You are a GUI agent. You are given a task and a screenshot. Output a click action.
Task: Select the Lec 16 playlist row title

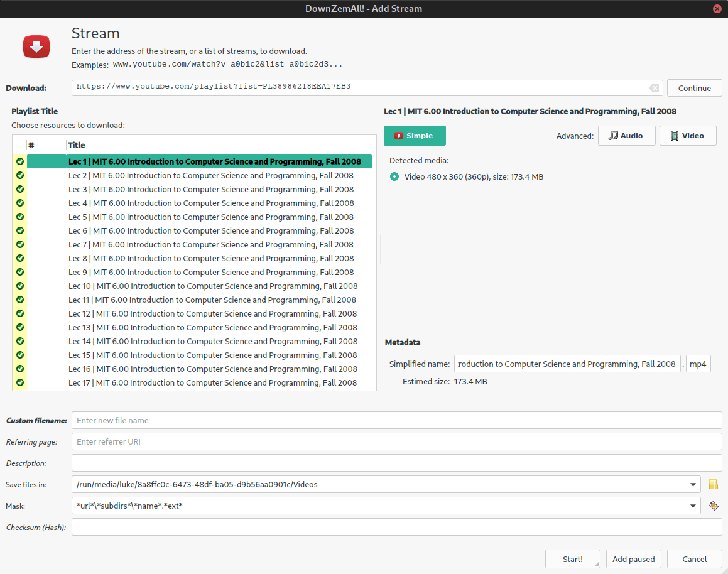click(x=213, y=369)
